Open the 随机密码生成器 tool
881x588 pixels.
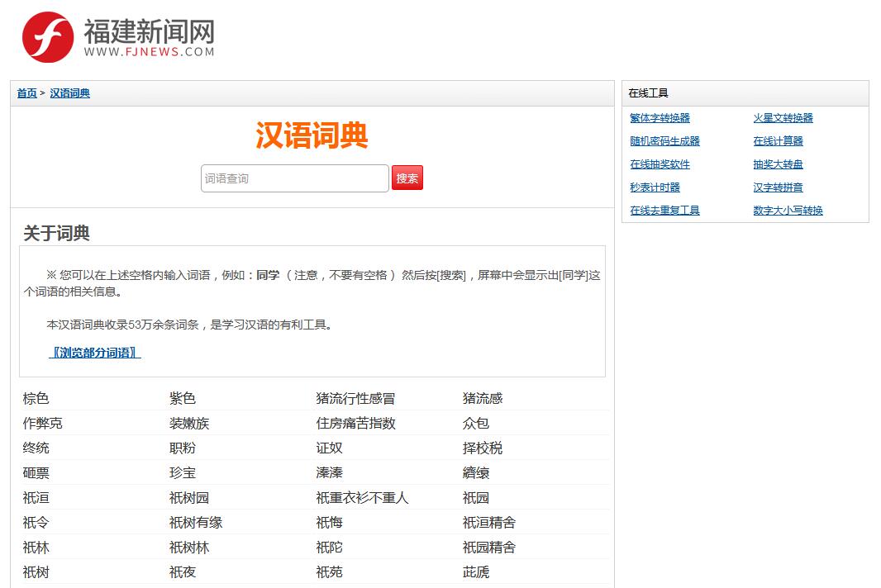tap(665, 140)
